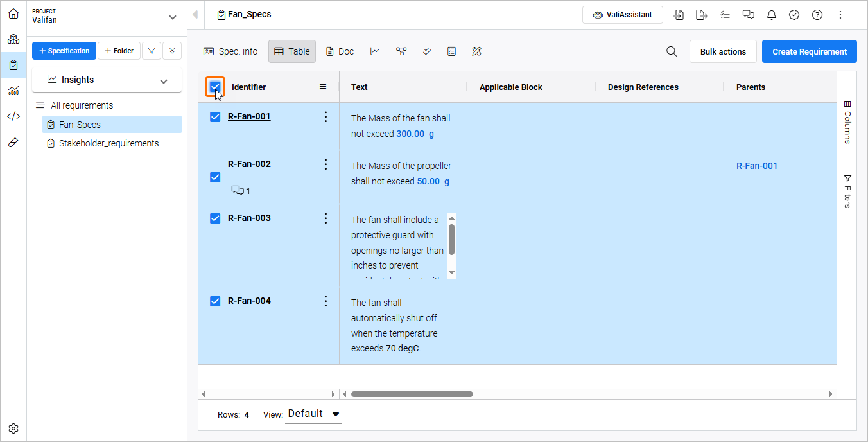Open the notifications bell icon
The width and height of the screenshot is (868, 442).
[x=772, y=15]
